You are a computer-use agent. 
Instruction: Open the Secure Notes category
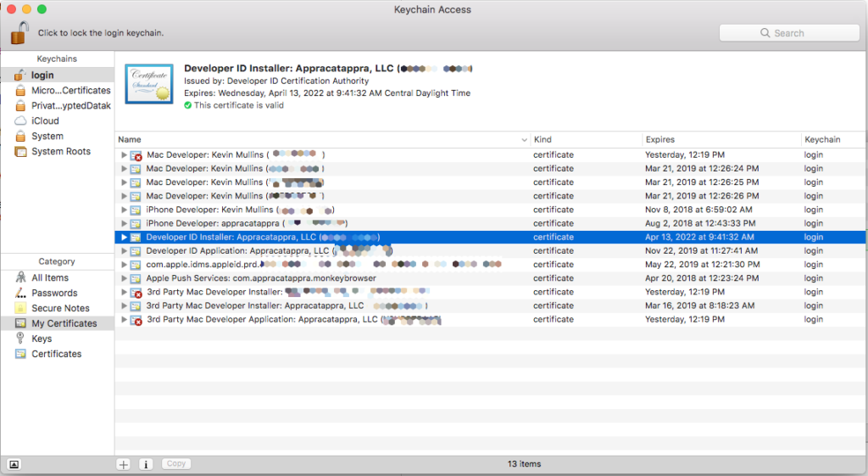(59, 308)
